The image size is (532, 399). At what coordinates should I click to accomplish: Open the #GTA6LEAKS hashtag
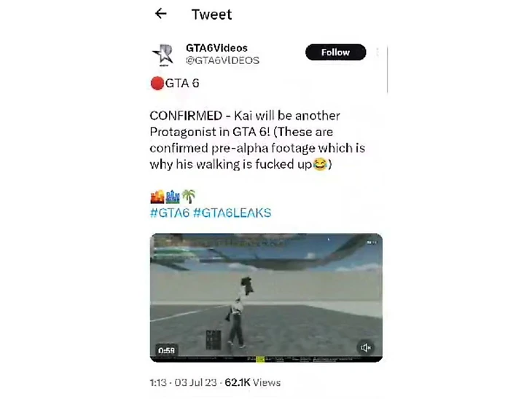pos(232,213)
